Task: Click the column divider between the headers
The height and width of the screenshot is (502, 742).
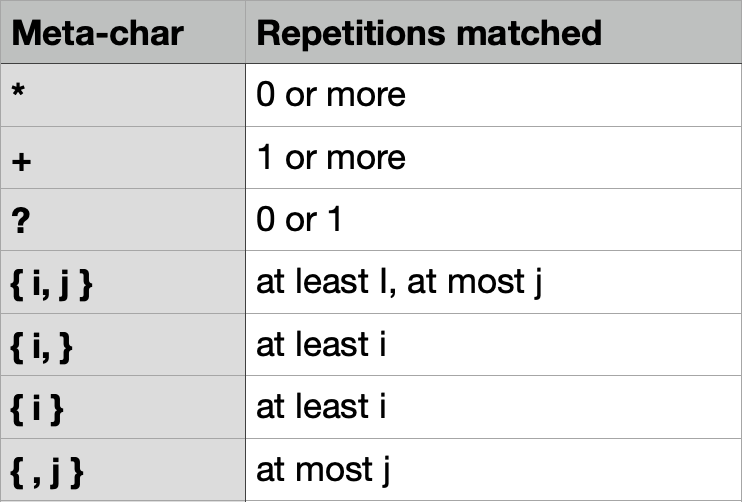Action: 245,33
